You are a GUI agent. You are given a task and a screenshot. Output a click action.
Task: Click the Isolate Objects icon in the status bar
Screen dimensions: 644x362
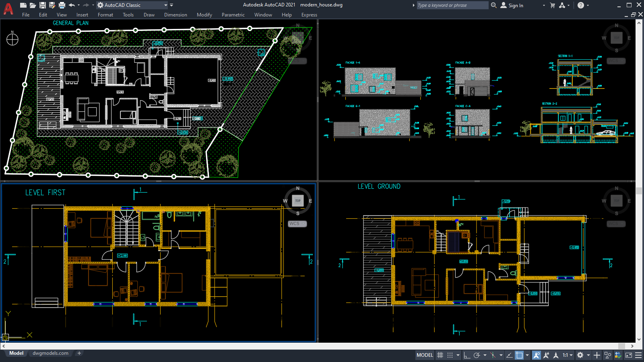coord(608,355)
